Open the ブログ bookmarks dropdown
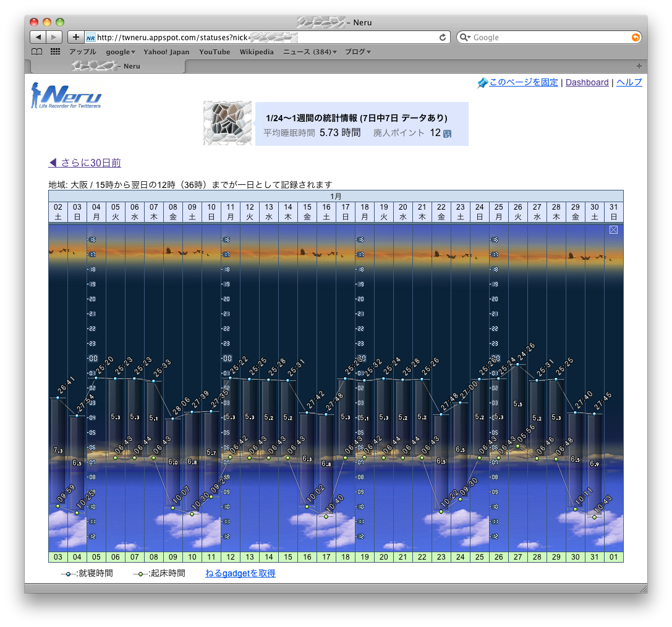 (x=358, y=52)
